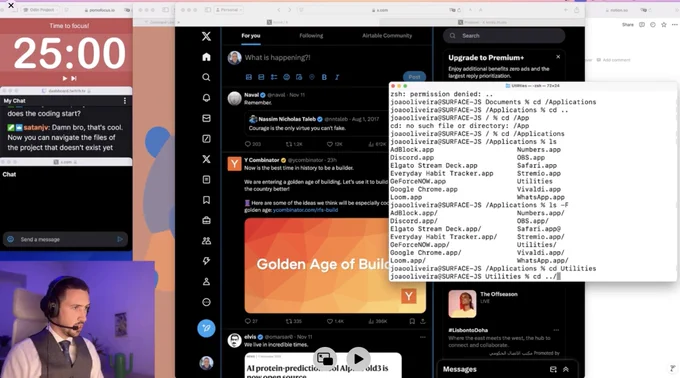This screenshot has width=680, height=378.
Task: Repost Naval's post
Action: [x=294, y=144]
